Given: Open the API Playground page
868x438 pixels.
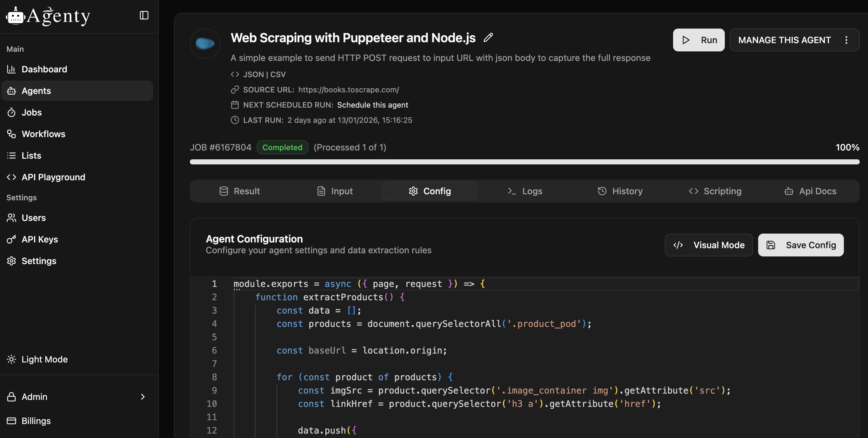Looking at the screenshot, I should pos(53,177).
